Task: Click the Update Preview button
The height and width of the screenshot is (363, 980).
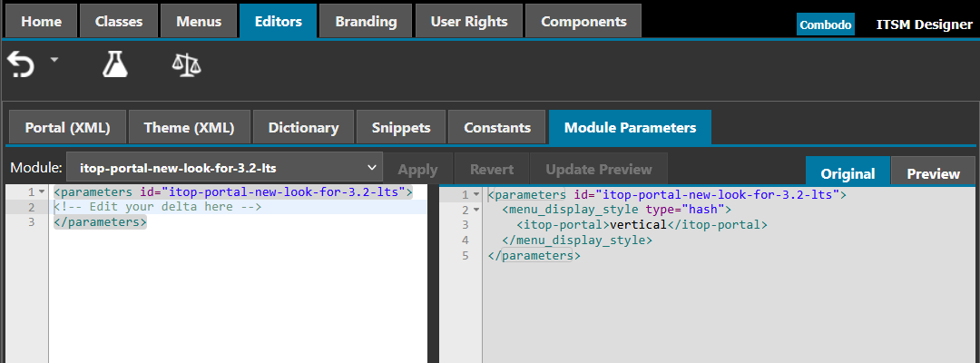Action: pos(598,169)
